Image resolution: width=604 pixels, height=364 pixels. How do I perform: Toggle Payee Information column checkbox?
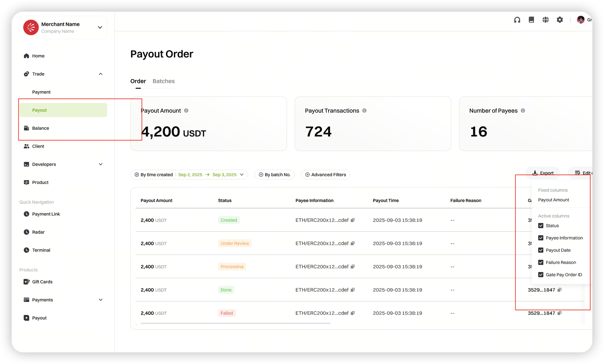pyautogui.click(x=541, y=238)
